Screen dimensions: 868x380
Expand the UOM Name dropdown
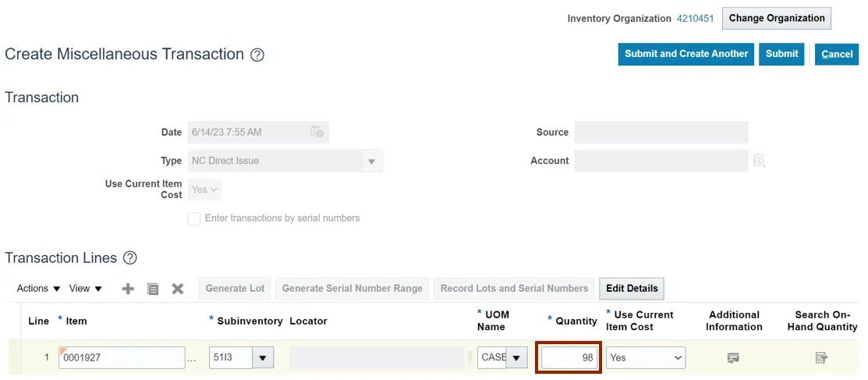[516, 358]
